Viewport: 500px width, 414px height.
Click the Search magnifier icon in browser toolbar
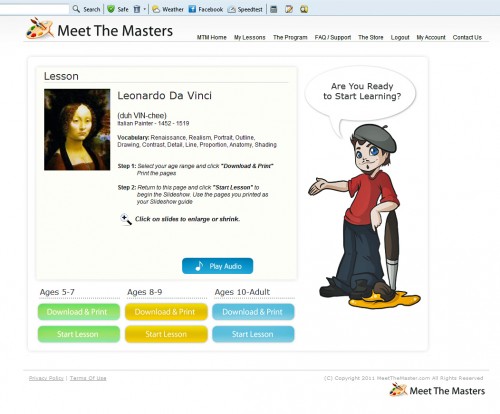(76, 9)
